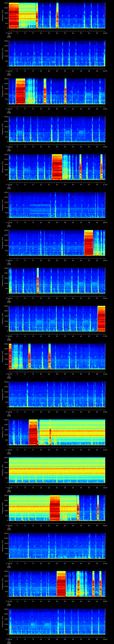Viewport: 114px width, 644px height.
Task: Click the 30:00 end time label
Action: 105,298
